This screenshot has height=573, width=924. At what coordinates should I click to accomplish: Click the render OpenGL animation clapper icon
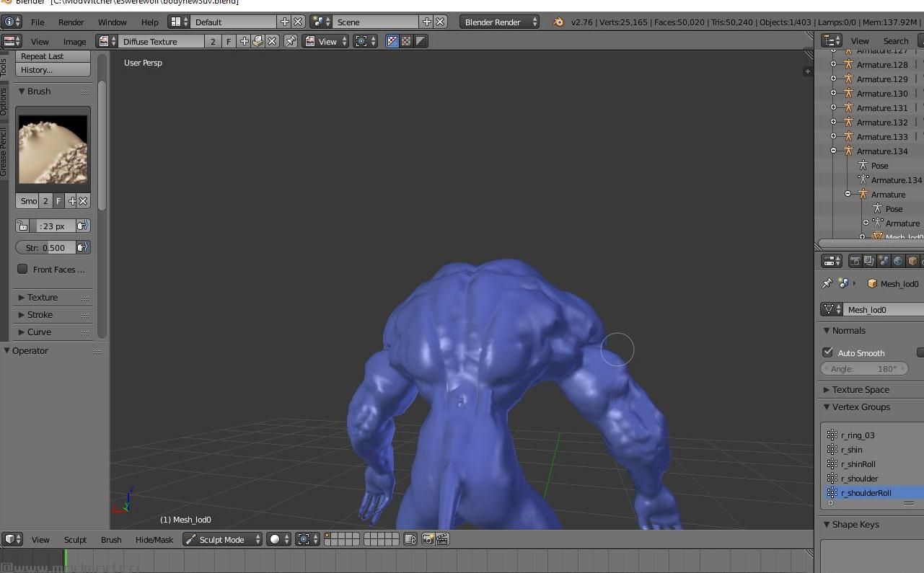coord(442,539)
